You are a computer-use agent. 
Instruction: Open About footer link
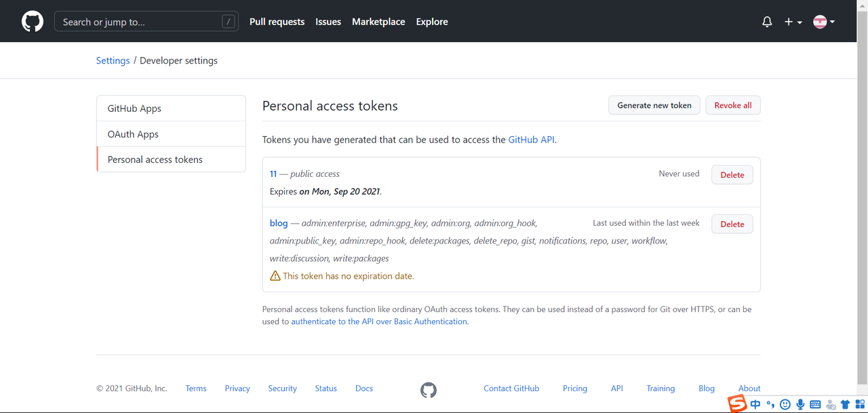[x=749, y=389]
